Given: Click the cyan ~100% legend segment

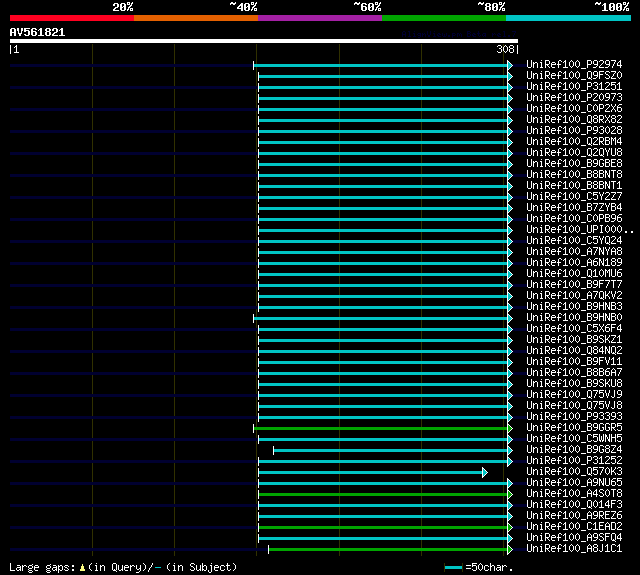Looking at the screenshot, I should pyautogui.click(x=568, y=18).
